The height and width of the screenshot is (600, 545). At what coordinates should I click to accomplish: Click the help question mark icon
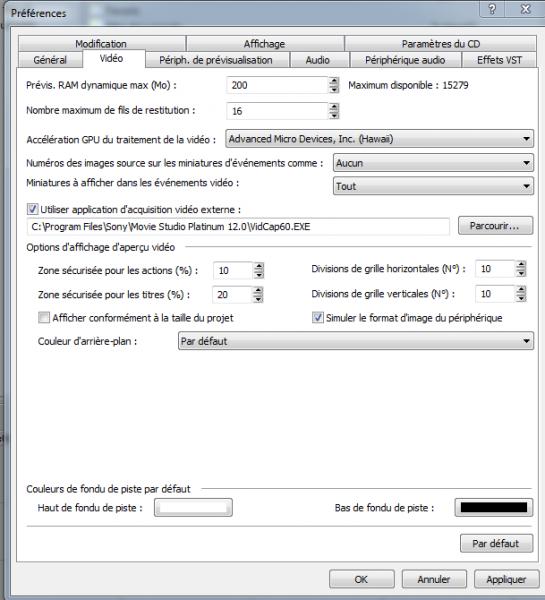tap(492, 9)
